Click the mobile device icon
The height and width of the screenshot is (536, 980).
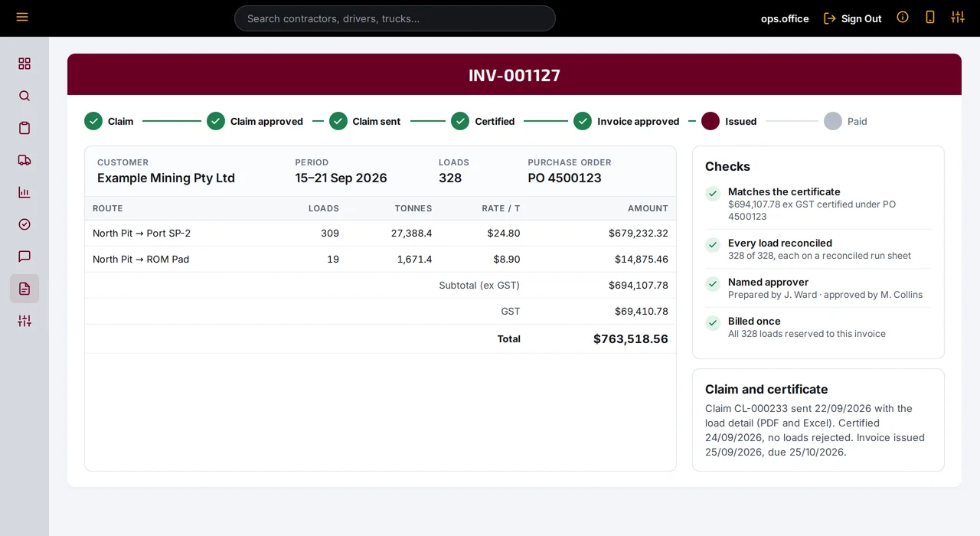[x=930, y=17]
